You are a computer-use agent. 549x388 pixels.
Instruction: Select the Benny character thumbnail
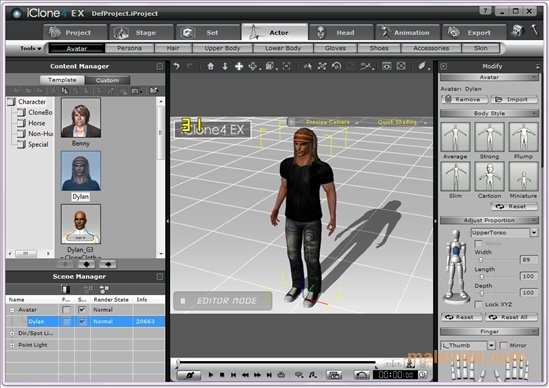[81, 118]
